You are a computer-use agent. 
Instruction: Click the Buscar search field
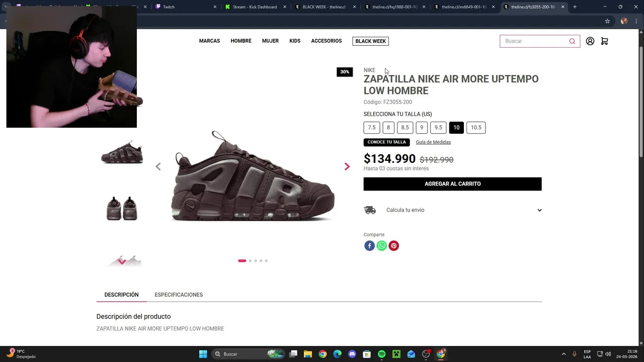coord(535,41)
